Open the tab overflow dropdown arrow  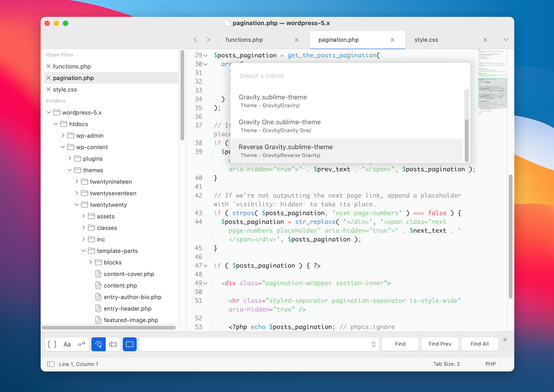click(506, 40)
